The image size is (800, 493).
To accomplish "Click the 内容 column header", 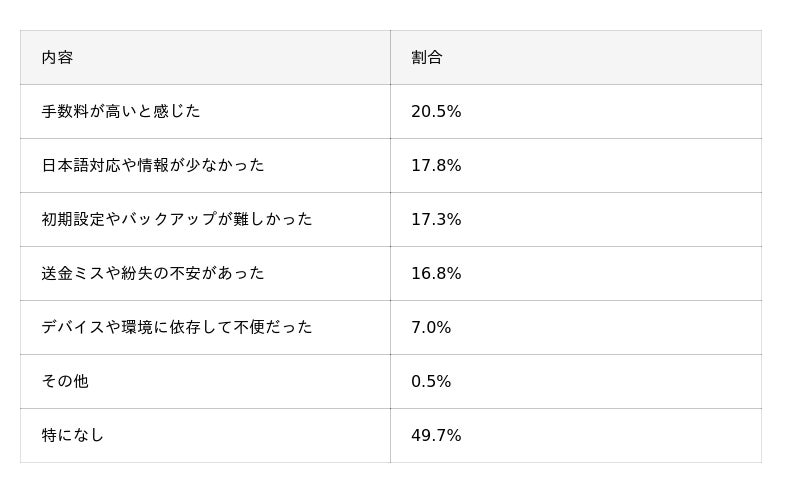I will tap(57, 58).
